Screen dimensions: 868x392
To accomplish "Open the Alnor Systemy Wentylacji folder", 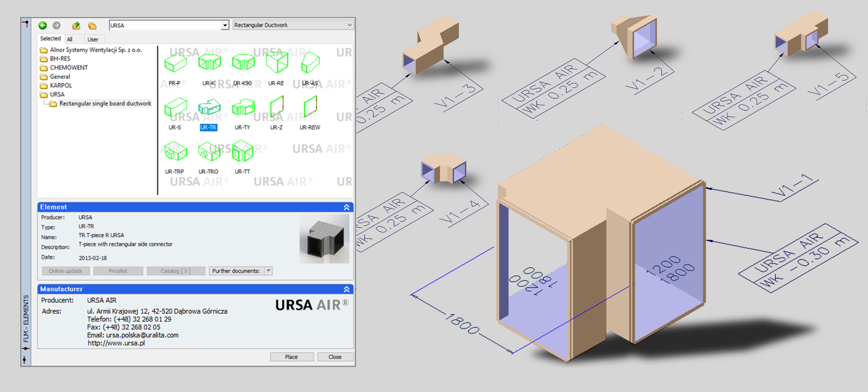I will [91, 50].
